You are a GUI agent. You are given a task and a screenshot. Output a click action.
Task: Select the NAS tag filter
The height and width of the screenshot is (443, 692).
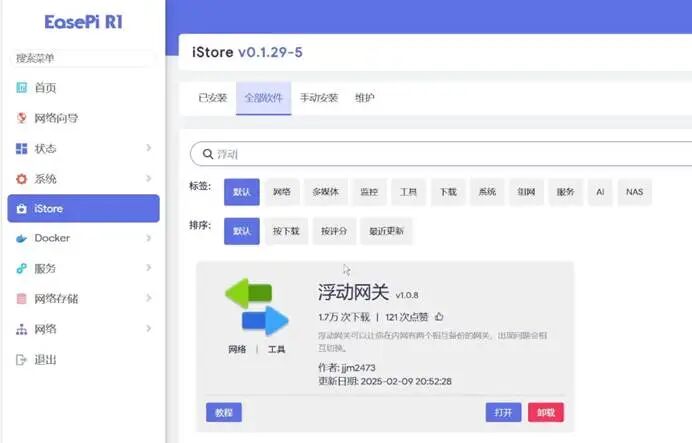pos(635,192)
